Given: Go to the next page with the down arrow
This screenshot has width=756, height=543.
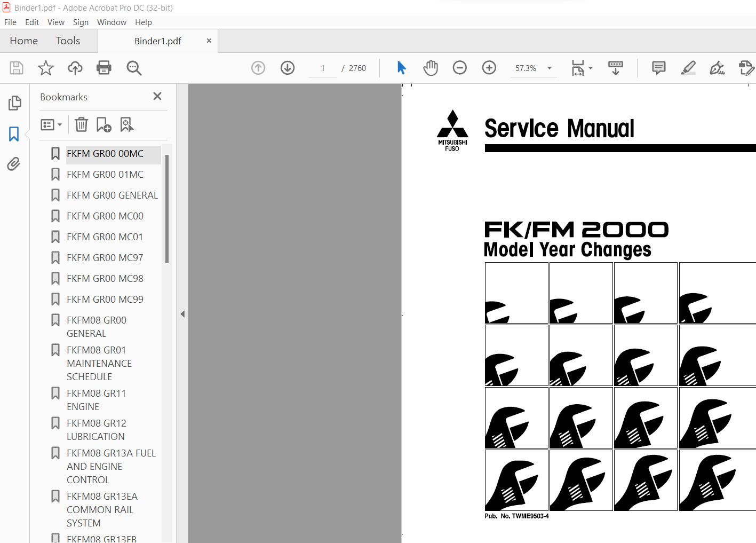Looking at the screenshot, I should [x=288, y=68].
